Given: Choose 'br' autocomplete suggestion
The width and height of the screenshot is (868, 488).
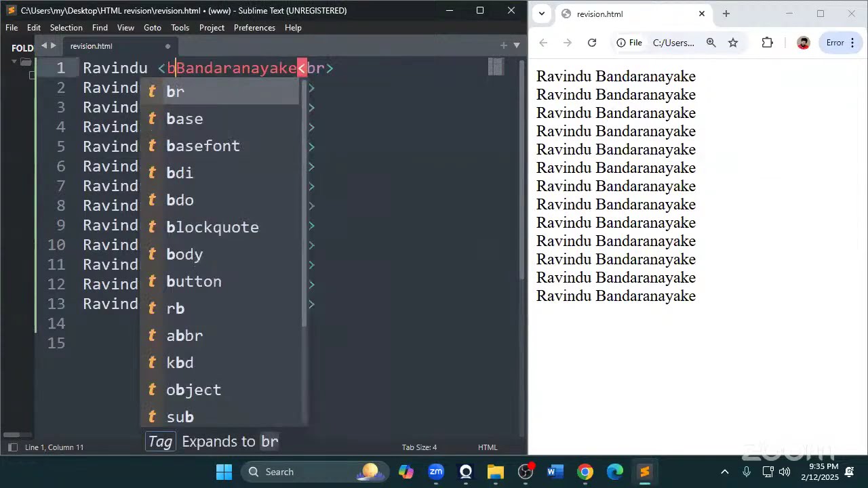Looking at the screenshot, I should (220, 91).
